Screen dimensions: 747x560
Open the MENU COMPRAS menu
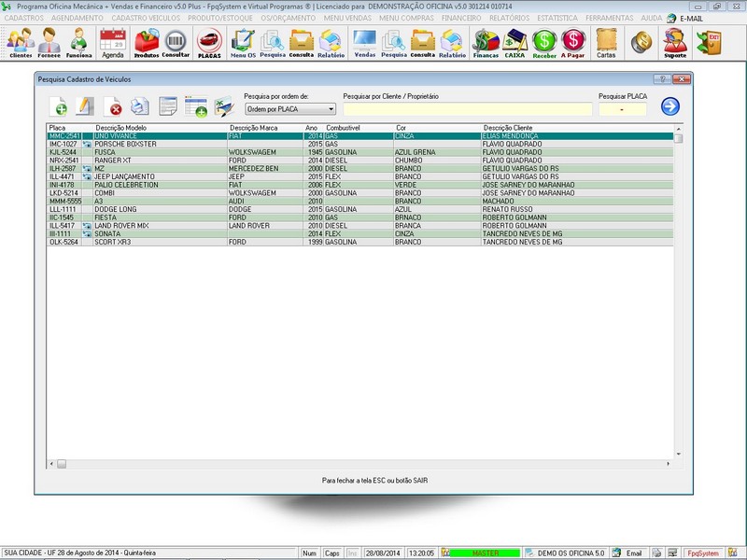tap(406, 18)
